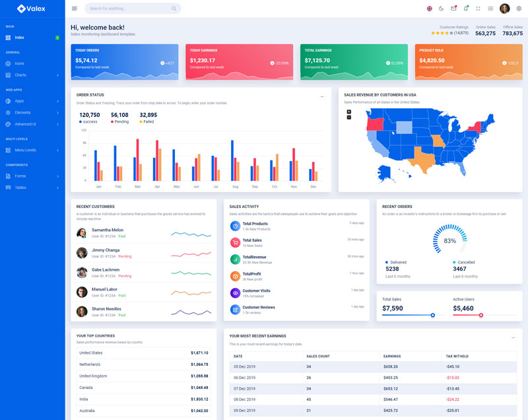Image resolution: width=528 pixels, height=420 pixels.
Task: Open the Index menu item
Action: pyautogui.click(x=20, y=38)
